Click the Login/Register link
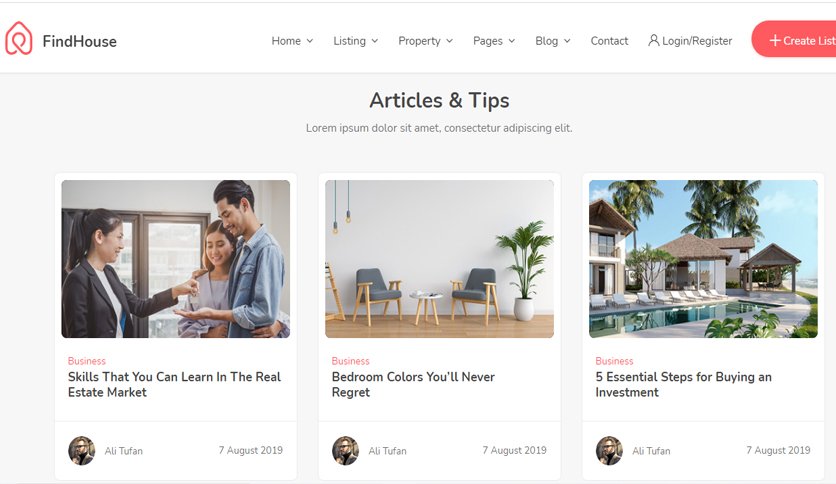 pyautogui.click(x=697, y=41)
